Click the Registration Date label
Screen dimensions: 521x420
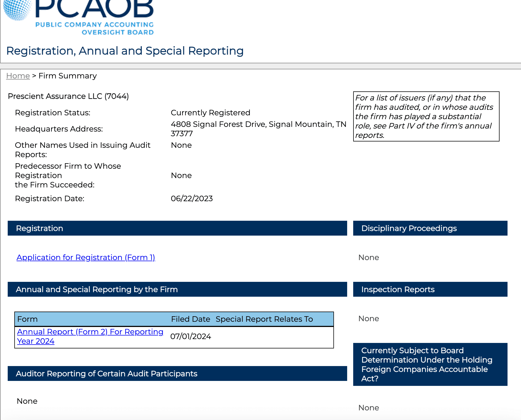(50, 198)
